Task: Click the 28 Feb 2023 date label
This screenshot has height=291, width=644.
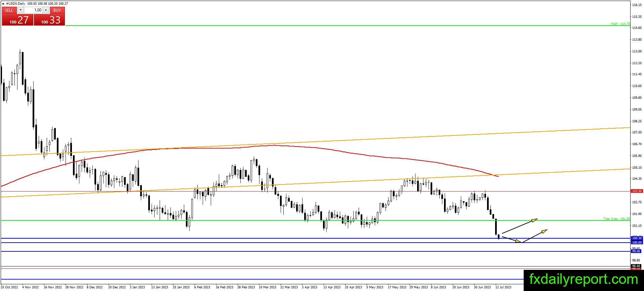Action: click(246, 287)
